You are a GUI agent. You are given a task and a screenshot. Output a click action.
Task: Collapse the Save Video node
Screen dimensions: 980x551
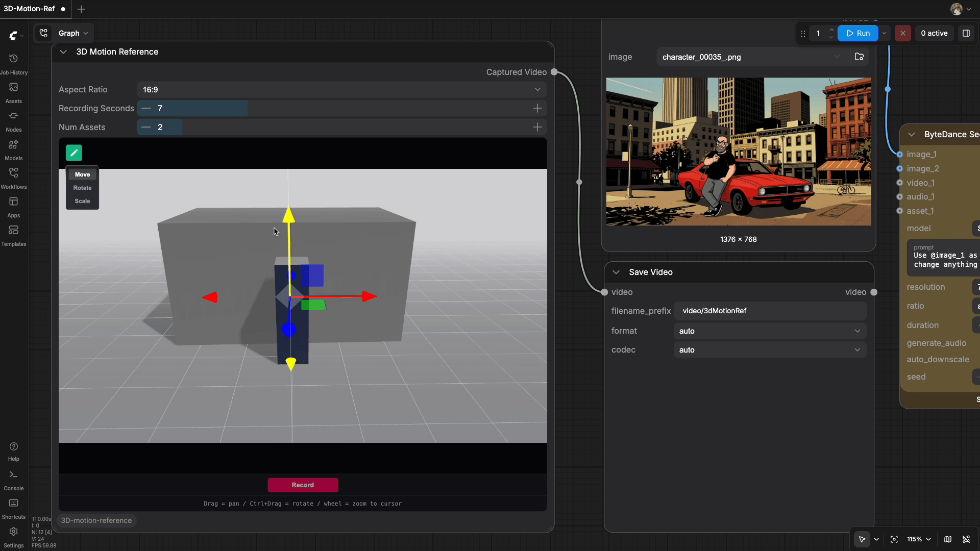click(616, 272)
